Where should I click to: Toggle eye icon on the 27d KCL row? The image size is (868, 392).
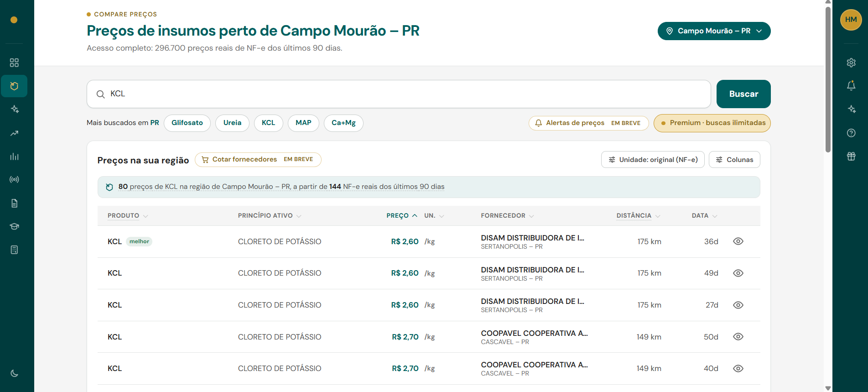click(738, 305)
